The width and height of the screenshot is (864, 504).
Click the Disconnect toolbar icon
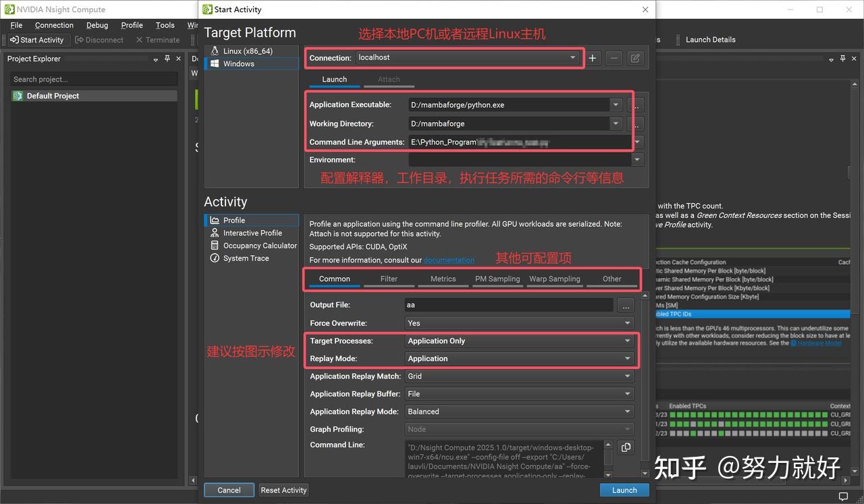[x=99, y=40]
